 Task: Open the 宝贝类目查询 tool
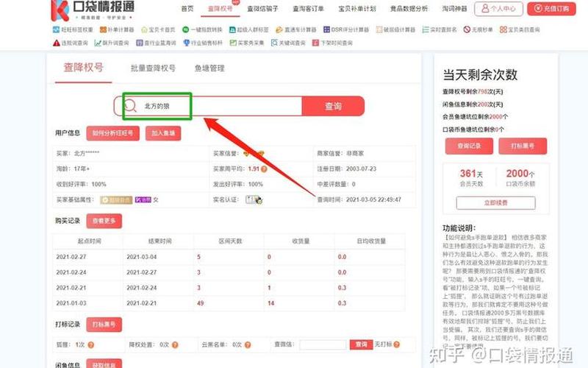coord(520,29)
